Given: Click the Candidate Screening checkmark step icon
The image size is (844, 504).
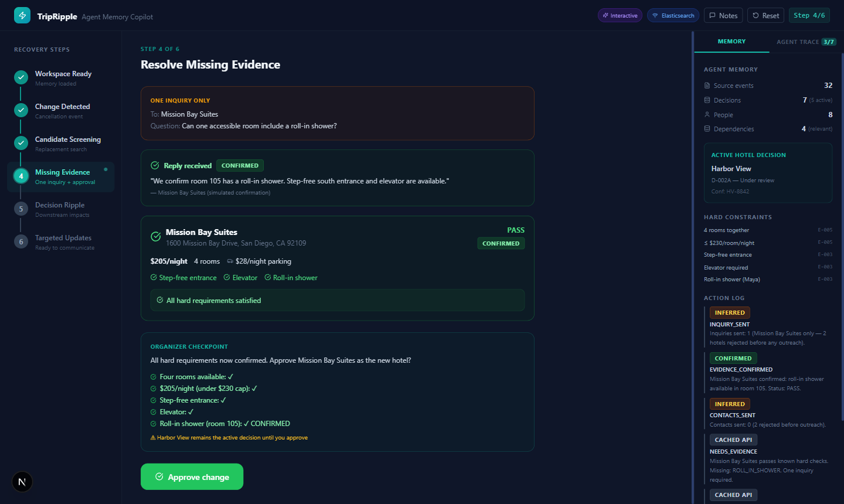Looking at the screenshot, I should tap(21, 143).
